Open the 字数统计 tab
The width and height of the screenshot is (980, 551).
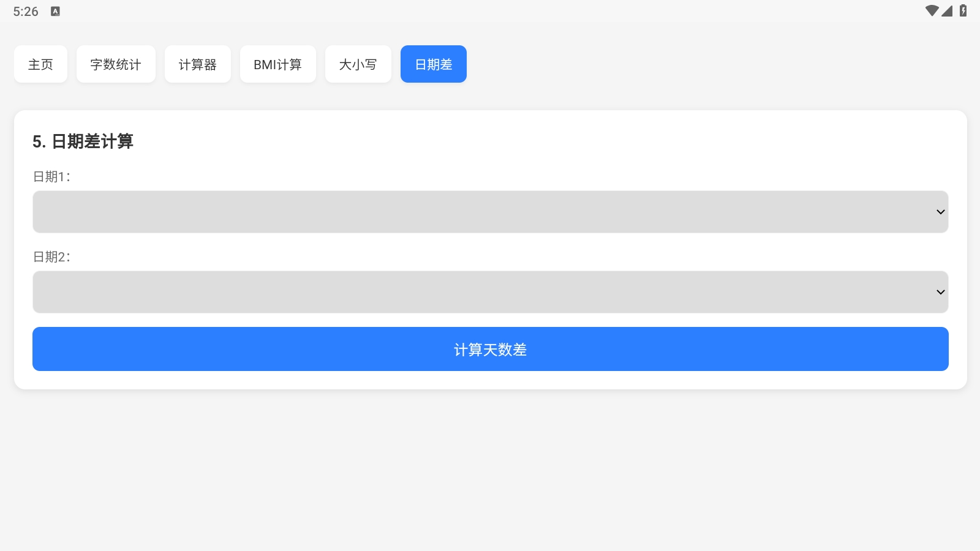click(x=116, y=64)
